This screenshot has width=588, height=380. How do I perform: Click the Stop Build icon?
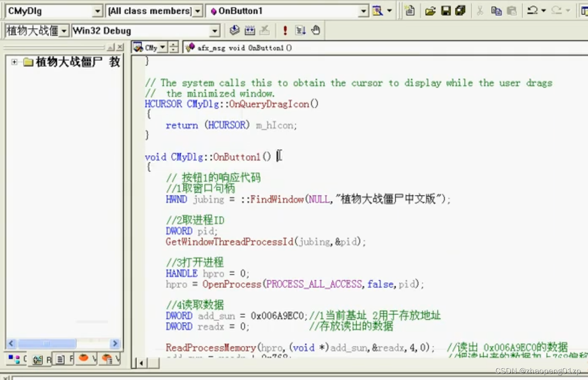click(265, 31)
